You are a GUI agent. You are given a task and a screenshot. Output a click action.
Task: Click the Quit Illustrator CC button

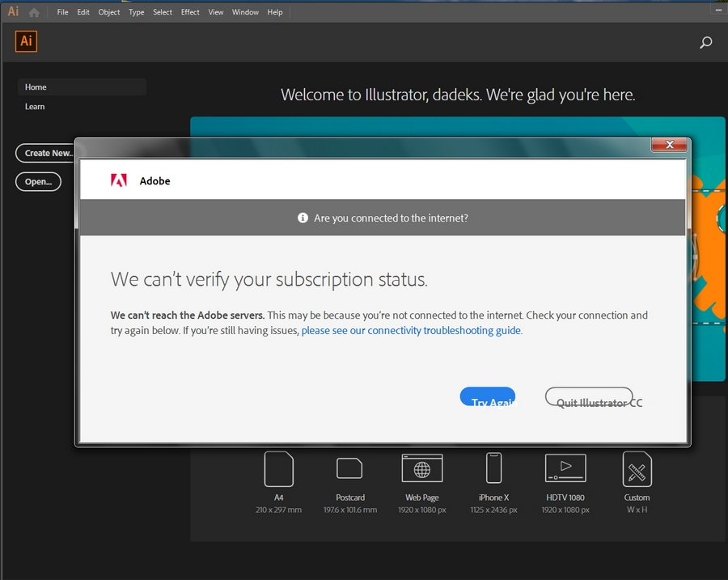click(589, 396)
